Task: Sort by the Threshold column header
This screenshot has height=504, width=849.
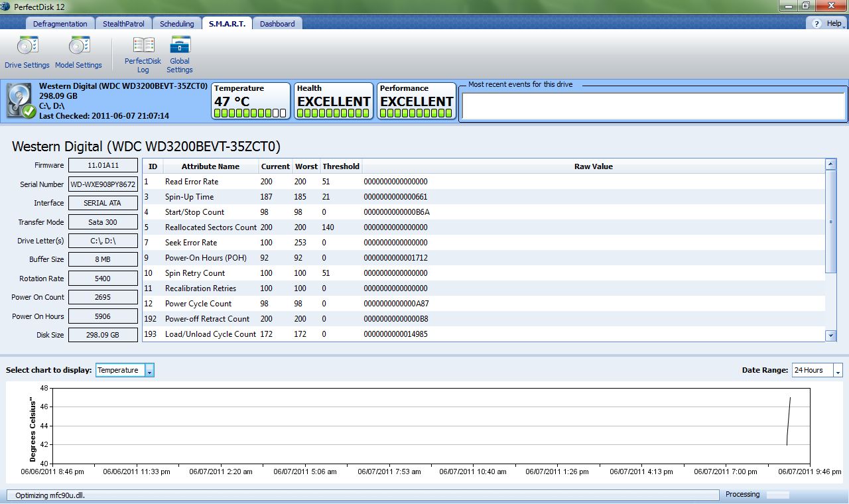Action: [x=341, y=166]
